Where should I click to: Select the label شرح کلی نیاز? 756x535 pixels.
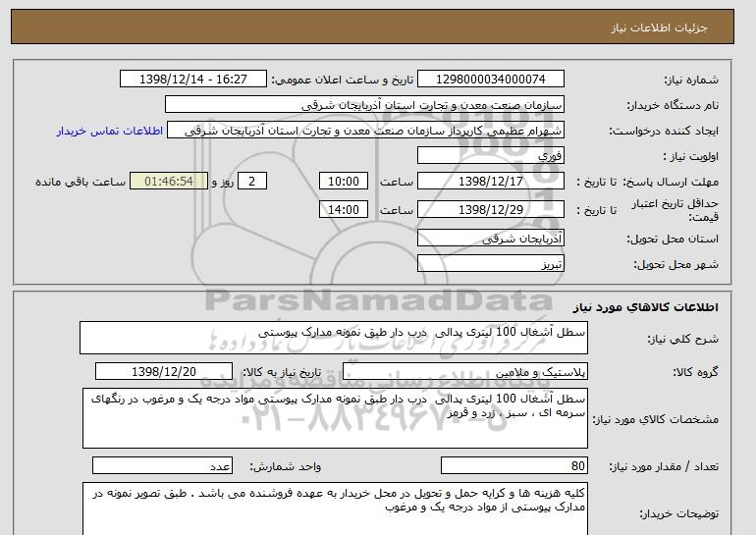click(x=682, y=339)
